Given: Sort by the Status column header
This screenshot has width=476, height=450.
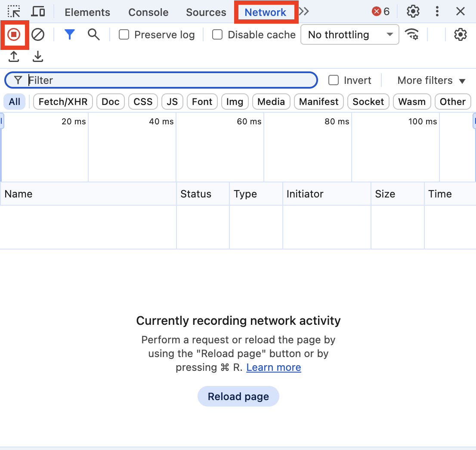Looking at the screenshot, I should tap(203, 194).
